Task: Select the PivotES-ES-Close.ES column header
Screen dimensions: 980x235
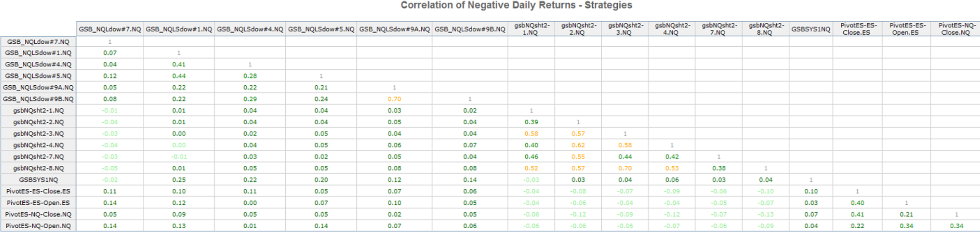Action: tap(857, 29)
